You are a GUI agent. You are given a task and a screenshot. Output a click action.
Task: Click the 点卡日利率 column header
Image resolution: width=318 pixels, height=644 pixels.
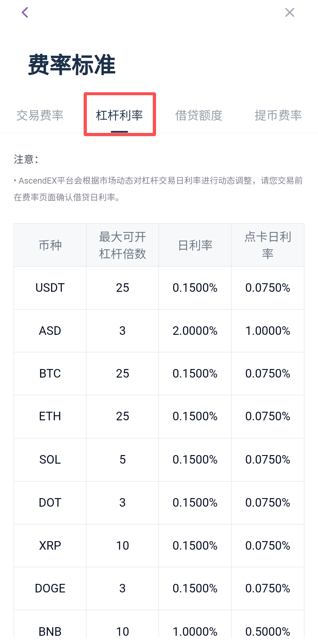[x=268, y=245]
